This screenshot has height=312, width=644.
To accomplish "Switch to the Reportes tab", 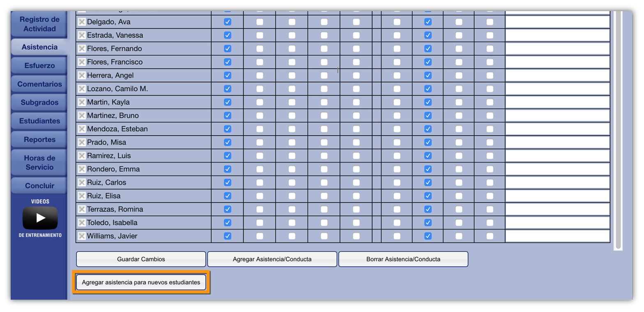I will click(39, 139).
